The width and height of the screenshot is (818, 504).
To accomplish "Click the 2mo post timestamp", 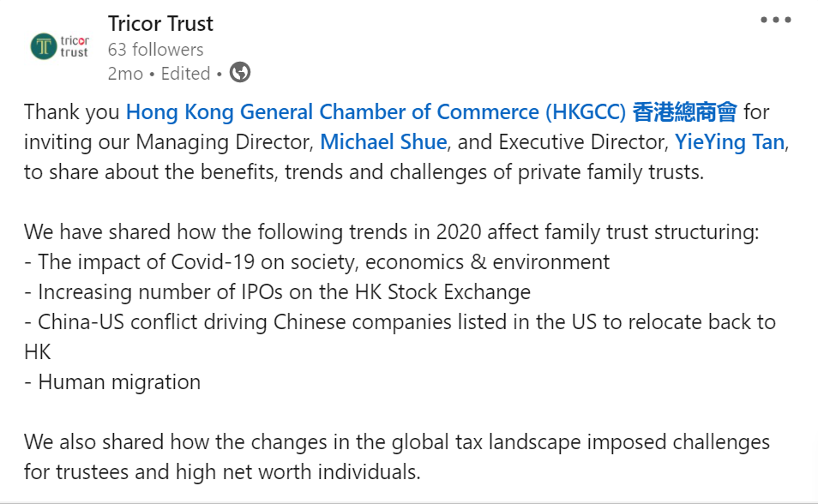I will 125,74.
